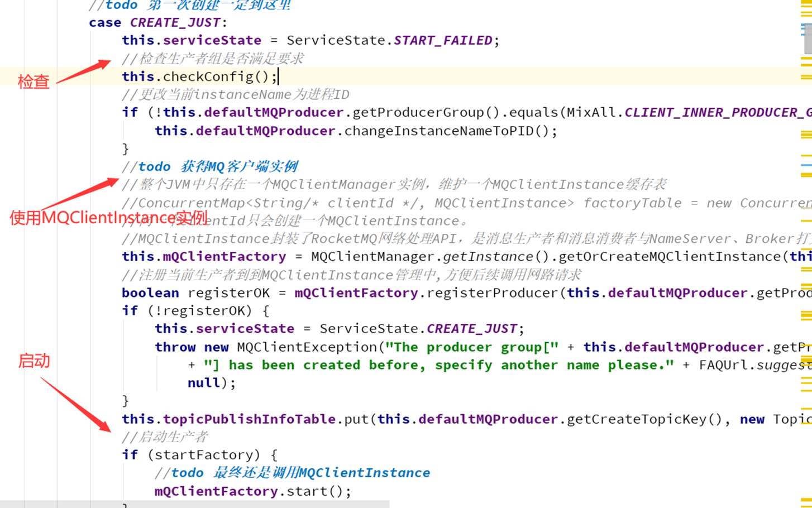Click the comment about MQClientInstance封装了RocketMQ网络处理API

pyautogui.click(x=467, y=239)
